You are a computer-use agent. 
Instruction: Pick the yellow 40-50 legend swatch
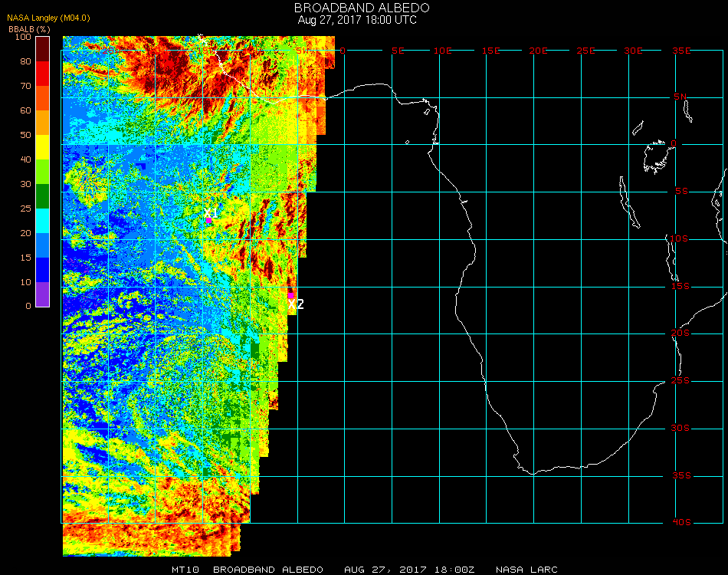point(43,147)
